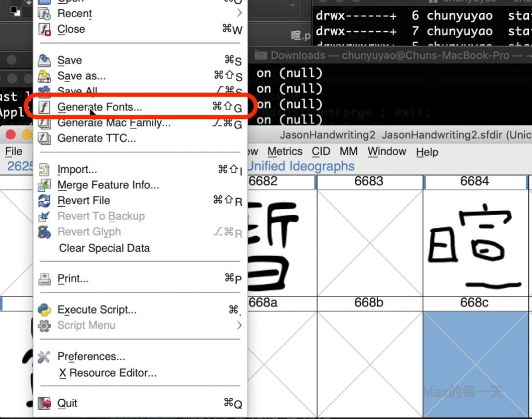The width and height of the screenshot is (532, 419).
Task: Choose Generate TTC... option
Action: (97, 139)
